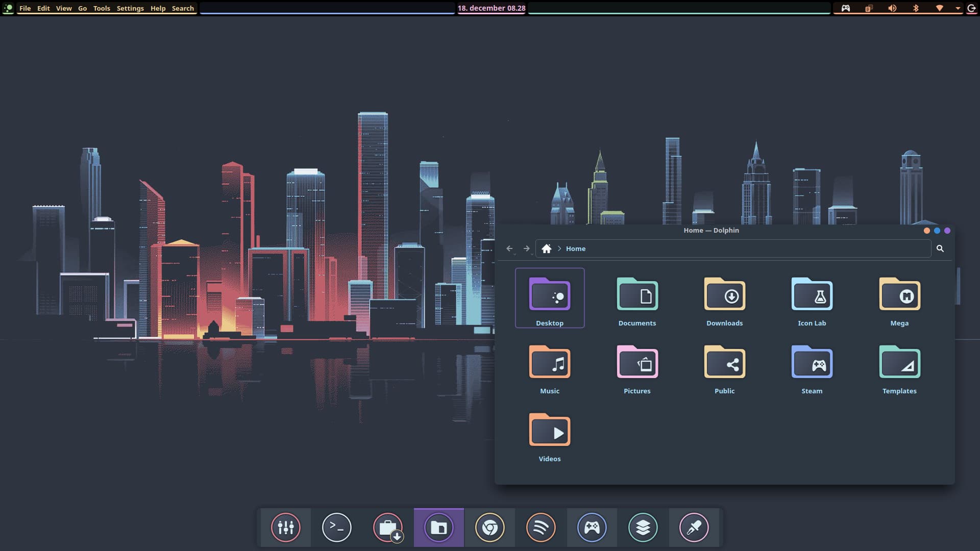Click the Dolphin search magnifier icon

940,248
